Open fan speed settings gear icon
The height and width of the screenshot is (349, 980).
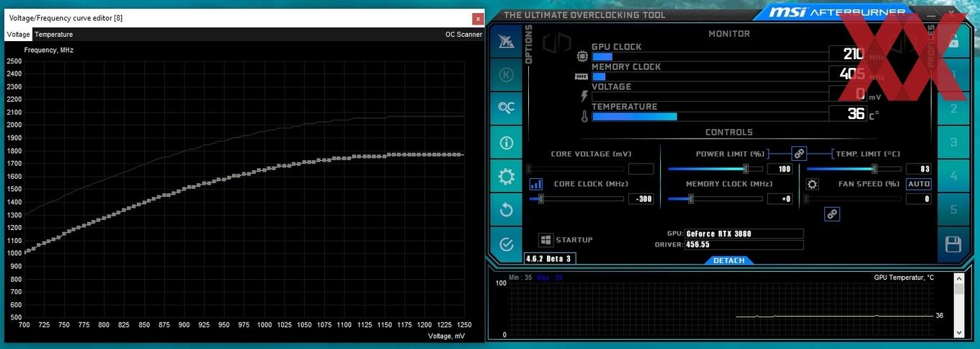click(812, 185)
